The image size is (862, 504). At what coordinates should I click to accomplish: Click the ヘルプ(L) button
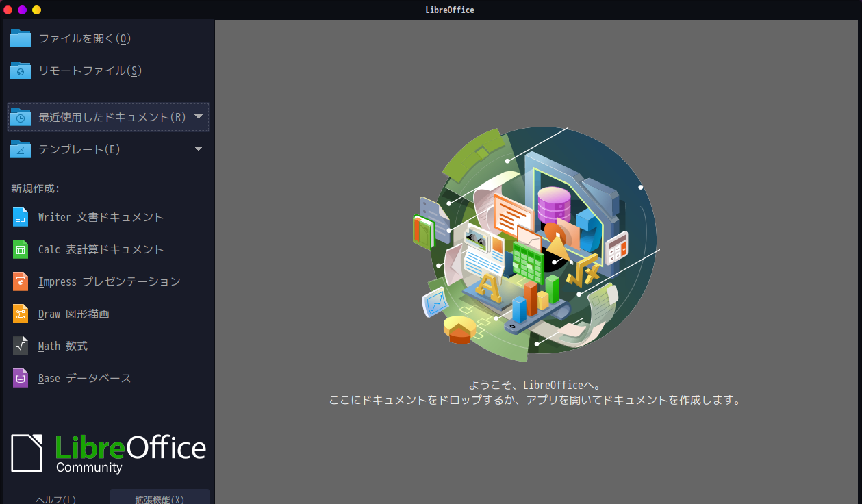coord(56,497)
